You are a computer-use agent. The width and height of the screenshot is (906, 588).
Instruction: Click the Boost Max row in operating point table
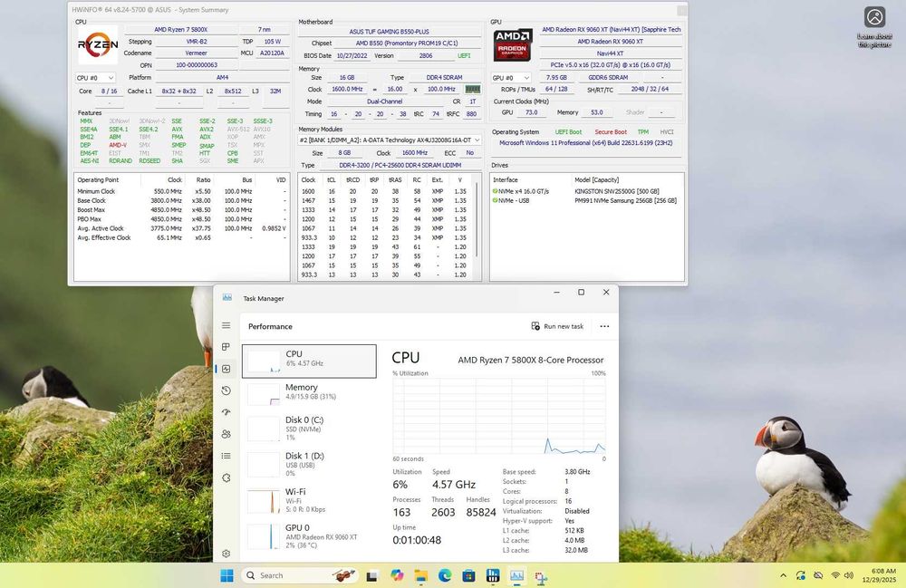pos(181,209)
